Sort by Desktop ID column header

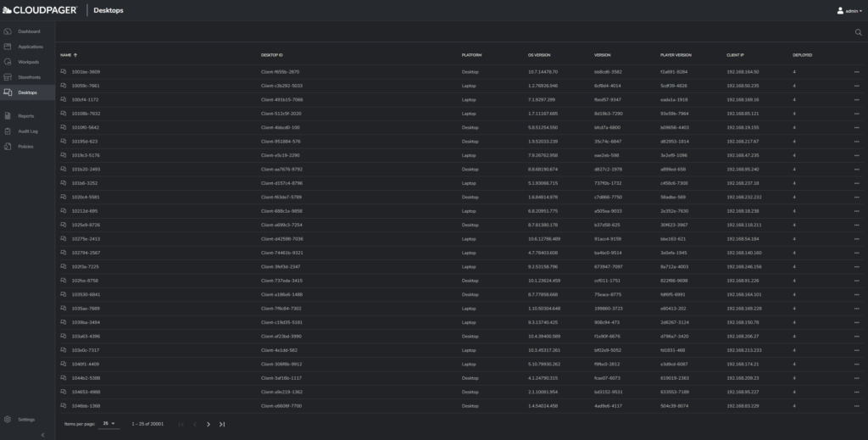(272, 55)
